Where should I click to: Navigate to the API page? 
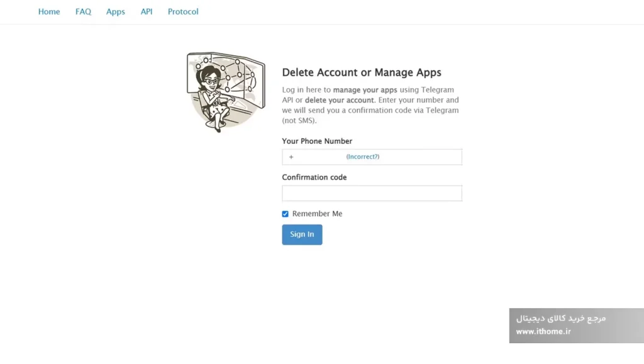[x=146, y=11]
